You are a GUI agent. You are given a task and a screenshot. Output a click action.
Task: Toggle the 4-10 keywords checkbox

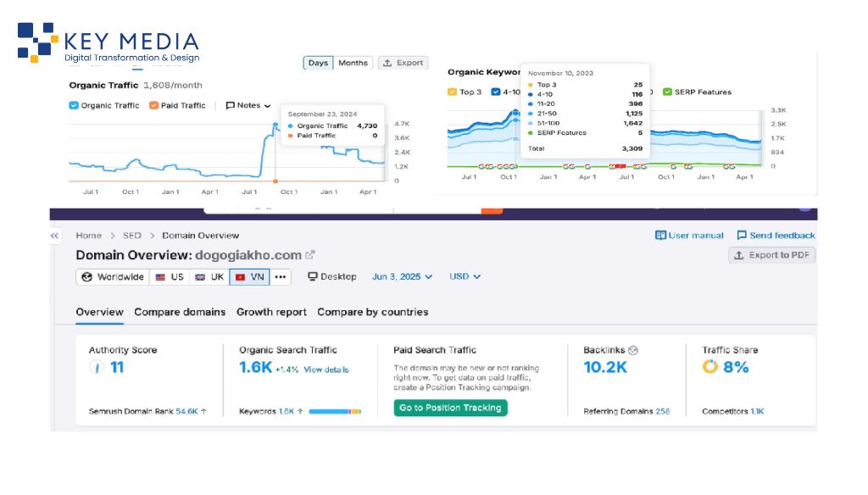click(x=496, y=92)
